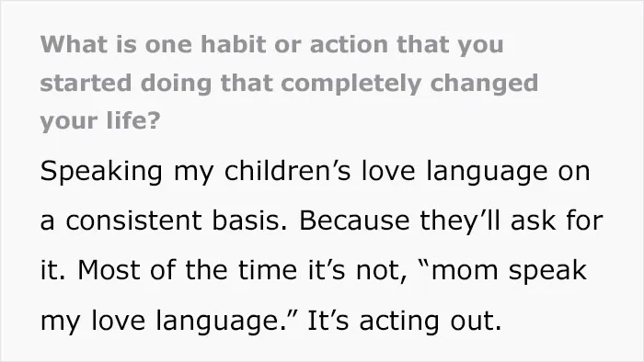Click "language." in the last answer line
The height and width of the screenshot is (362, 644).
[219, 322]
